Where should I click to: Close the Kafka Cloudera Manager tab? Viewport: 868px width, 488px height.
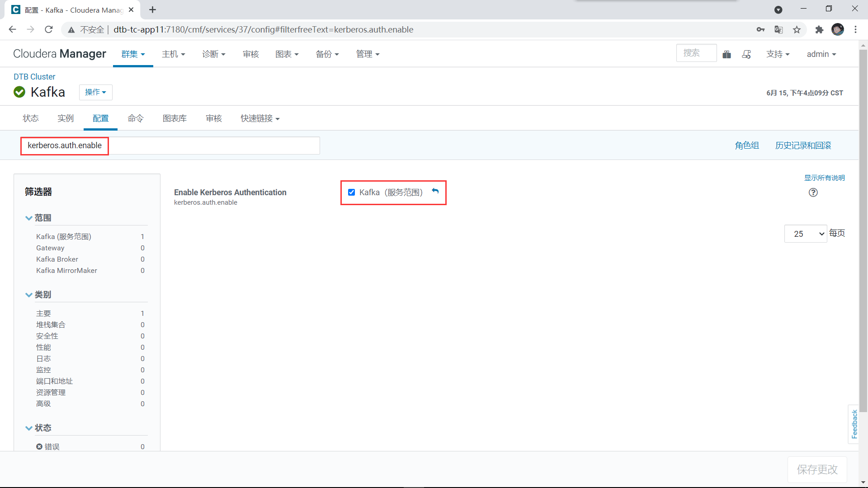[131, 9]
